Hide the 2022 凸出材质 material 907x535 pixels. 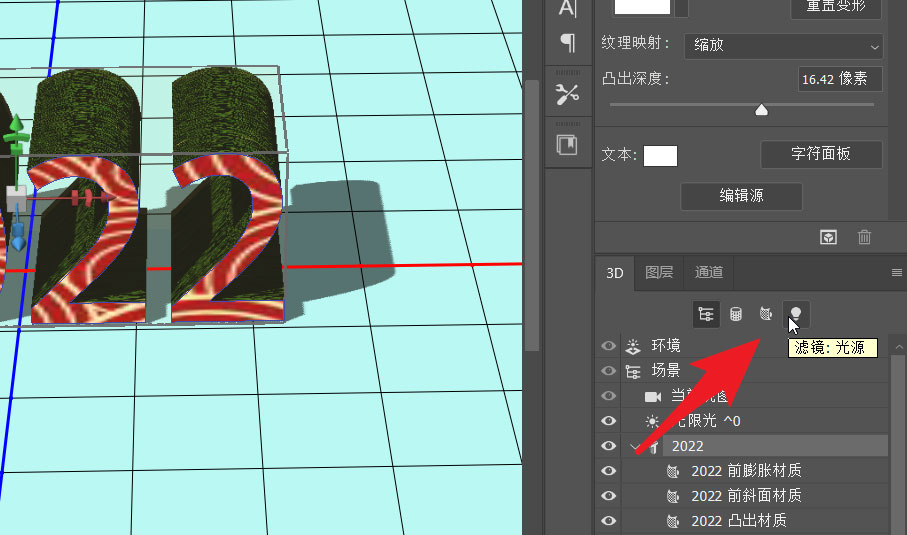coord(608,520)
